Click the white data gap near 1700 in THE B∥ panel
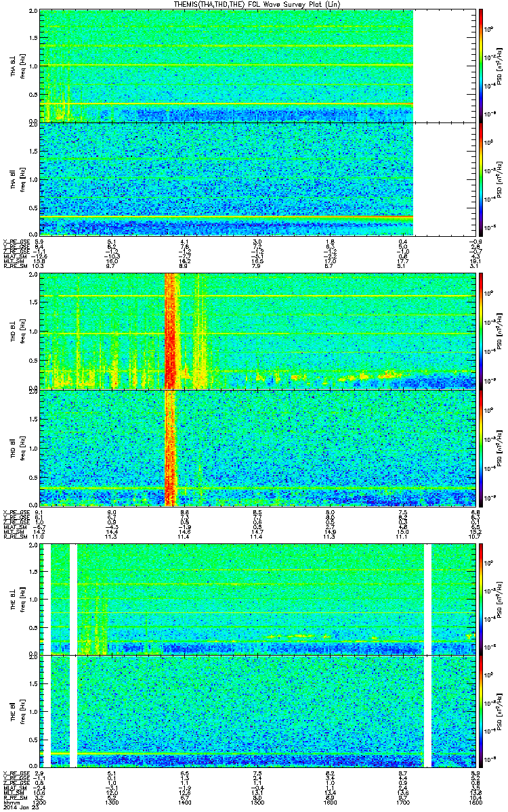Image resolution: width=508 pixels, height=812 pixels. (427, 710)
